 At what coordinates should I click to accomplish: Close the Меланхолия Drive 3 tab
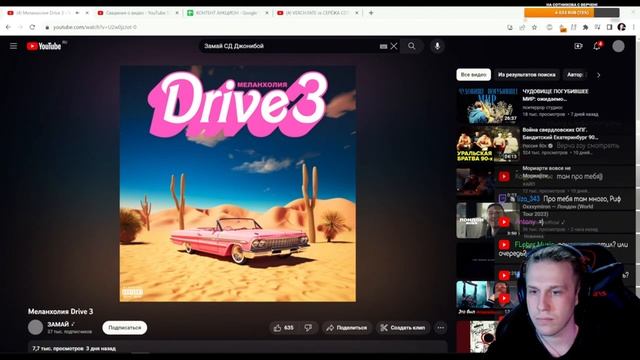(x=87, y=13)
